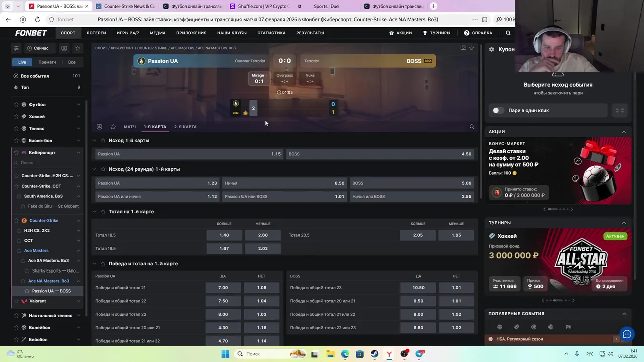Collapse the Киберспорт category chevron
The image size is (644, 362).
click(78, 153)
